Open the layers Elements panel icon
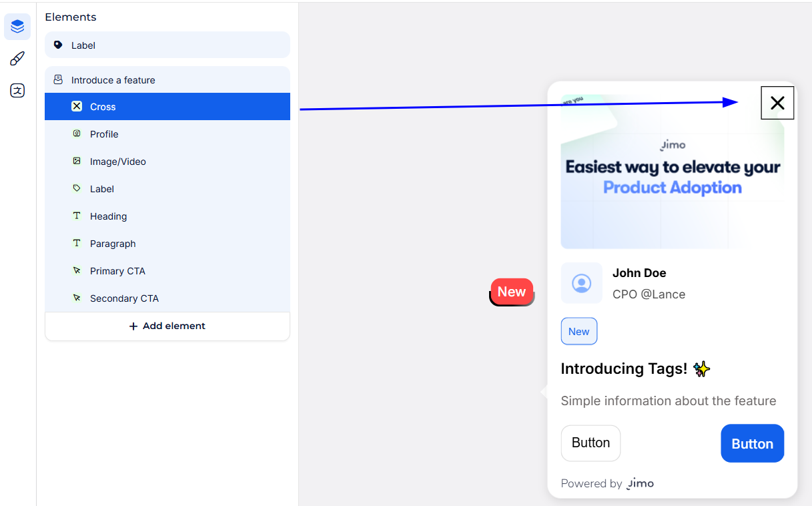Viewport: 812px width, 506px height. (x=17, y=27)
